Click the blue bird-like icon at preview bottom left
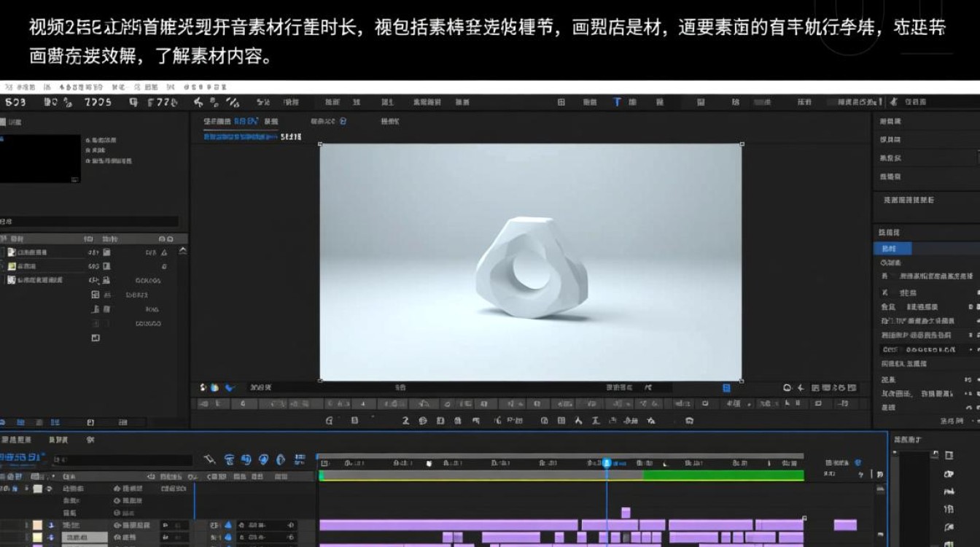The image size is (980, 547). [x=230, y=387]
